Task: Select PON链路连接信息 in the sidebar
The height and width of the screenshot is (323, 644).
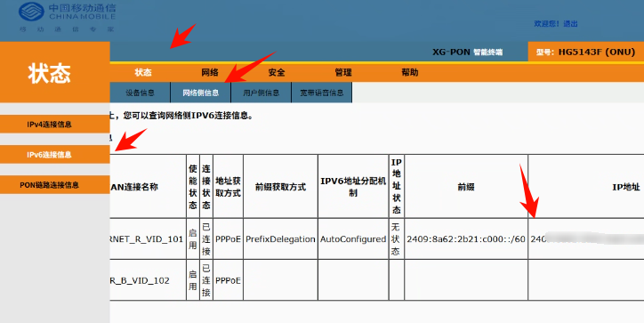Action: tap(54, 185)
